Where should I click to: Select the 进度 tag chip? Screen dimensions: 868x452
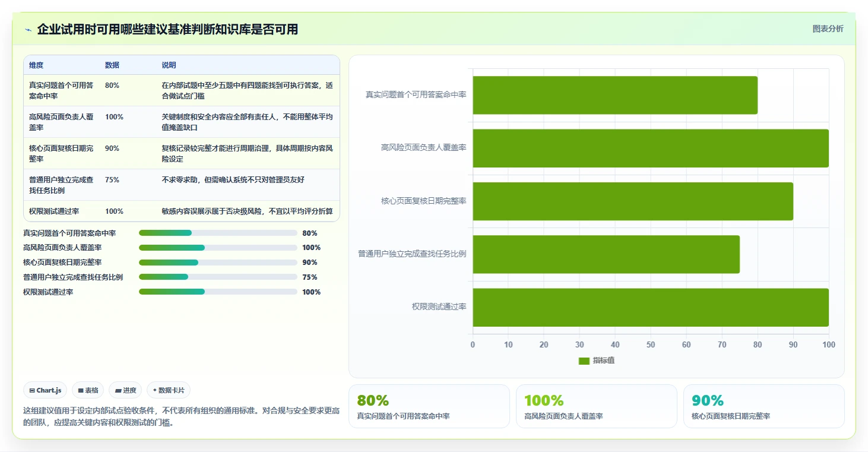coord(125,390)
